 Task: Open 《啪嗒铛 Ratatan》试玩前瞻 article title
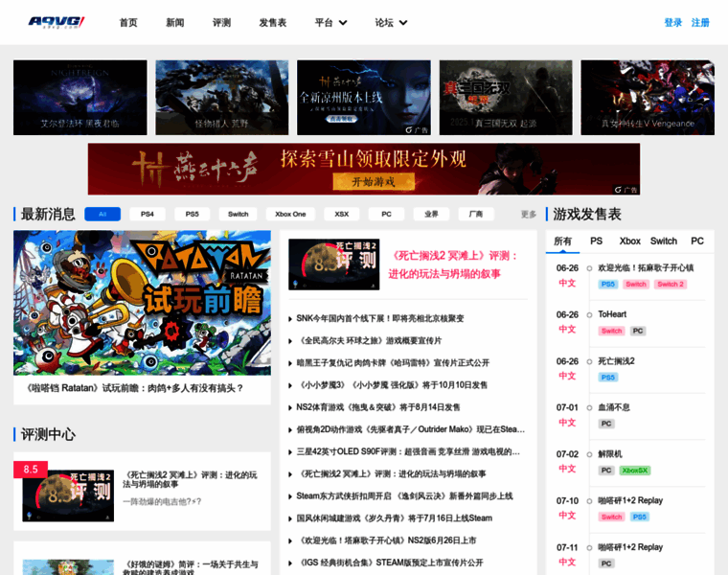tap(135, 388)
